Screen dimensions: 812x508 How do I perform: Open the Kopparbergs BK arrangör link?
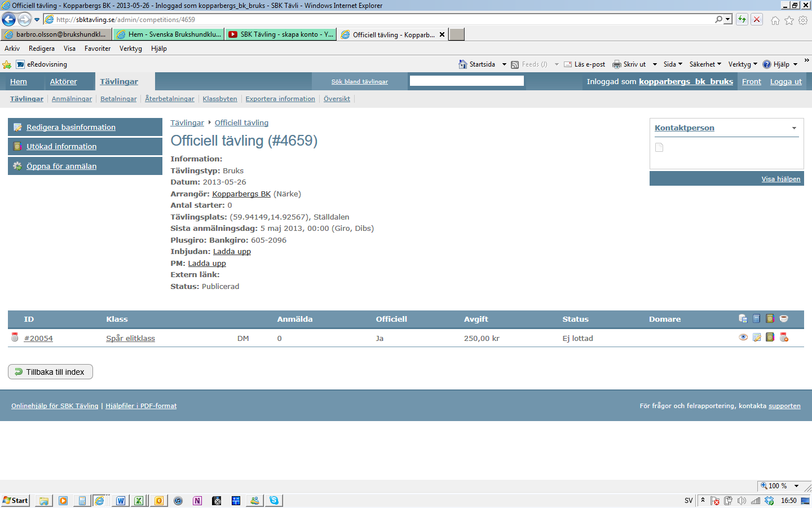point(241,194)
